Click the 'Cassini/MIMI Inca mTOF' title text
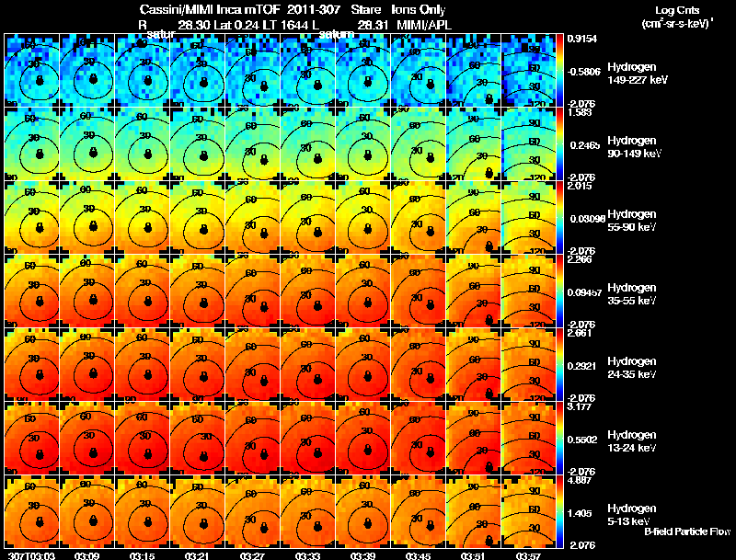Image resolution: width=736 pixels, height=560 pixels. [211, 10]
